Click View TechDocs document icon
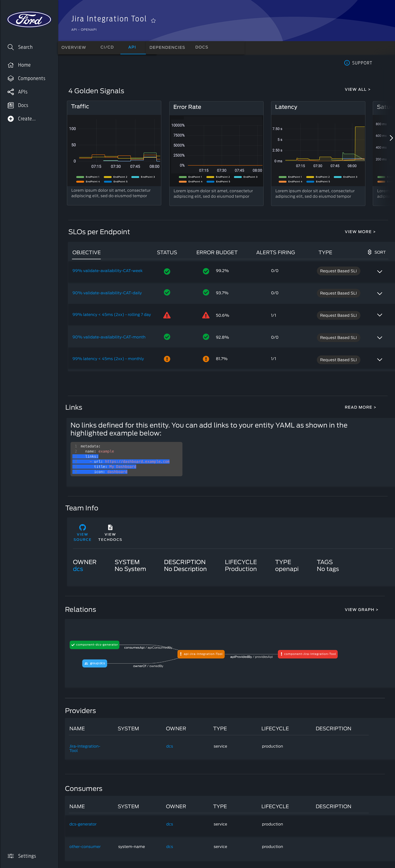395x868 pixels. (x=110, y=527)
